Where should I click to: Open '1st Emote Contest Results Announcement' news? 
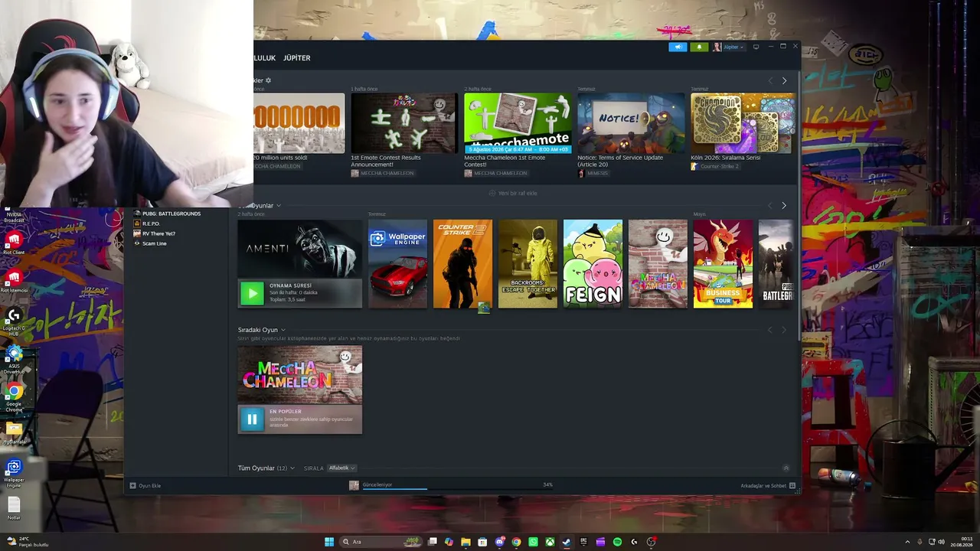(x=403, y=135)
